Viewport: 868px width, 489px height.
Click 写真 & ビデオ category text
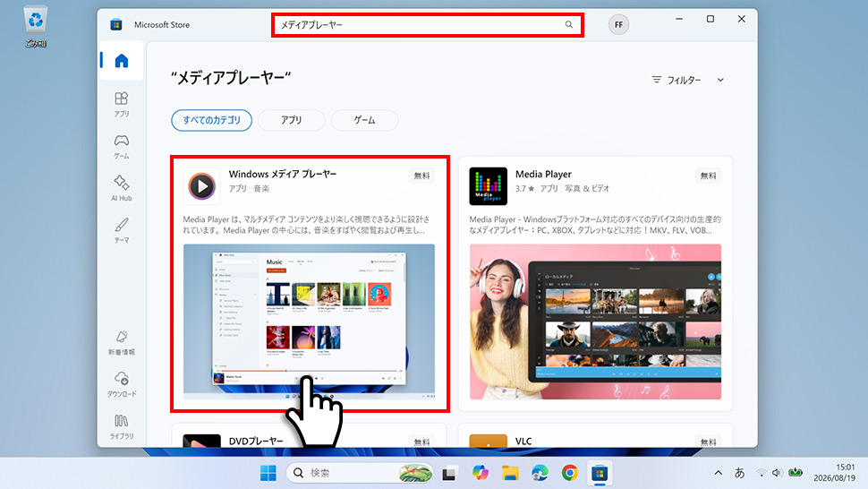587,188
